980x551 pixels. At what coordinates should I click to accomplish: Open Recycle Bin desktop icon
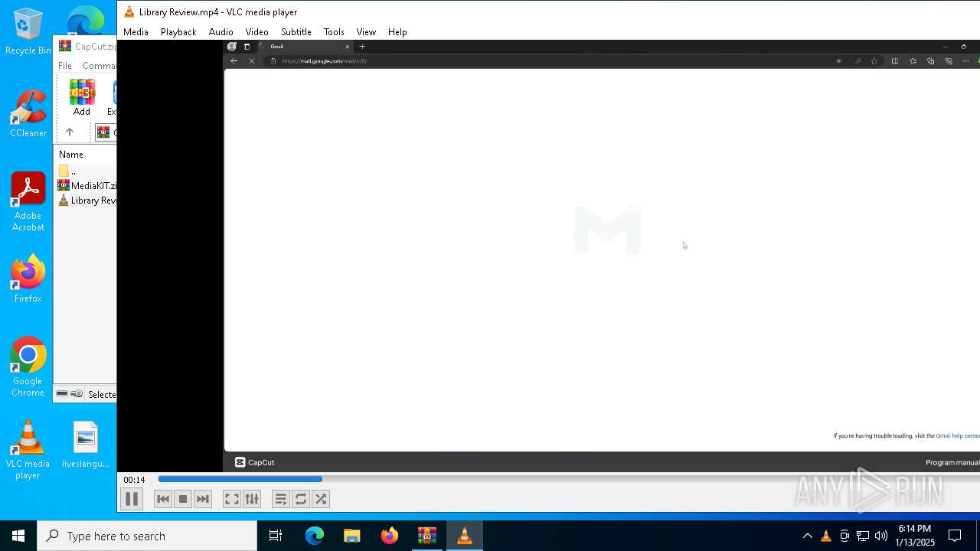click(x=28, y=32)
